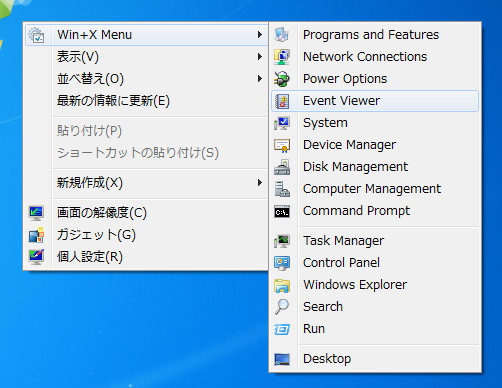Click the Control Panel icon
The width and height of the screenshot is (502, 388).
(282, 263)
